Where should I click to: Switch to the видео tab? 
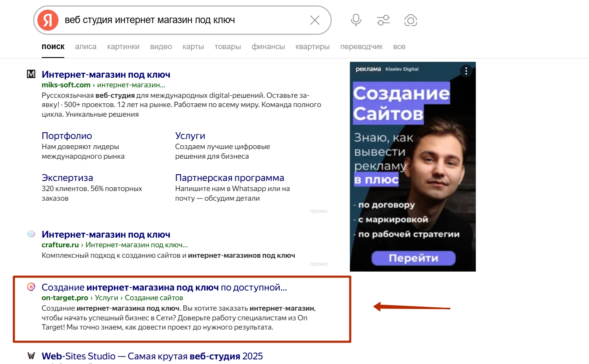point(161,47)
